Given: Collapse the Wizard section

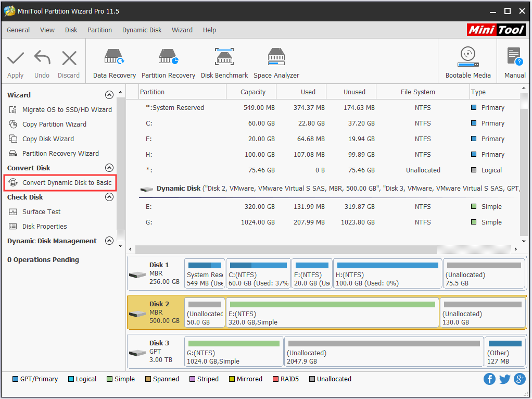Looking at the screenshot, I should coord(109,95).
